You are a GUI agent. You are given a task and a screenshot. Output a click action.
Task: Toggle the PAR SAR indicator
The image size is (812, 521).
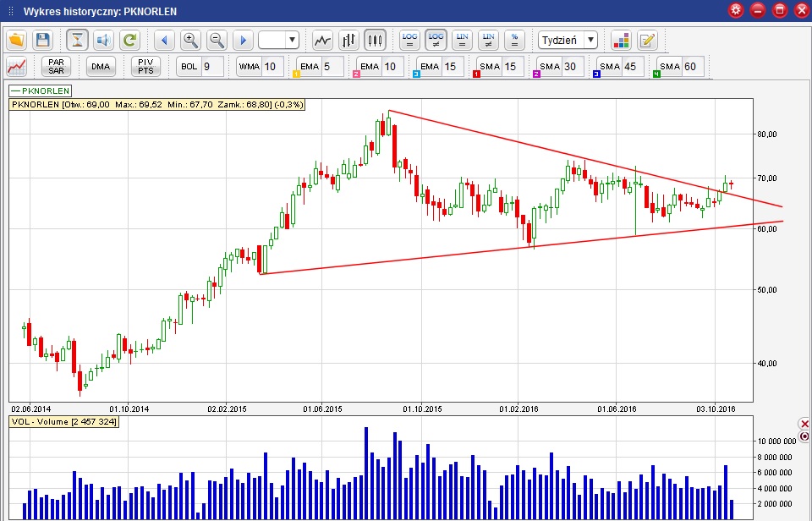tap(57, 67)
